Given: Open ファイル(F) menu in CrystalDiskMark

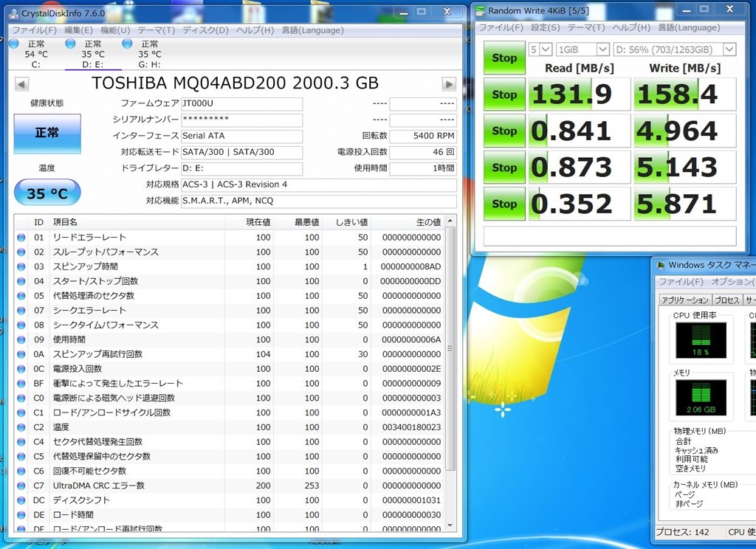Looking at the screenshot, I should click(x=501, y=27).
